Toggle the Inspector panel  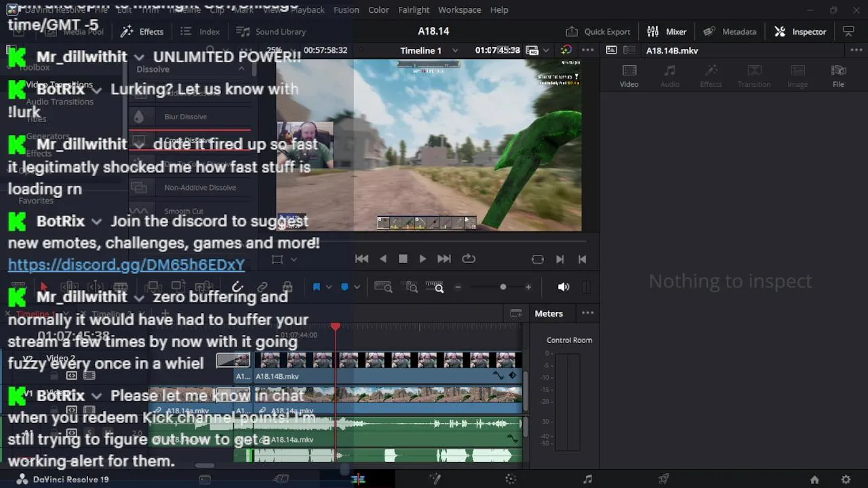point(801,31)
